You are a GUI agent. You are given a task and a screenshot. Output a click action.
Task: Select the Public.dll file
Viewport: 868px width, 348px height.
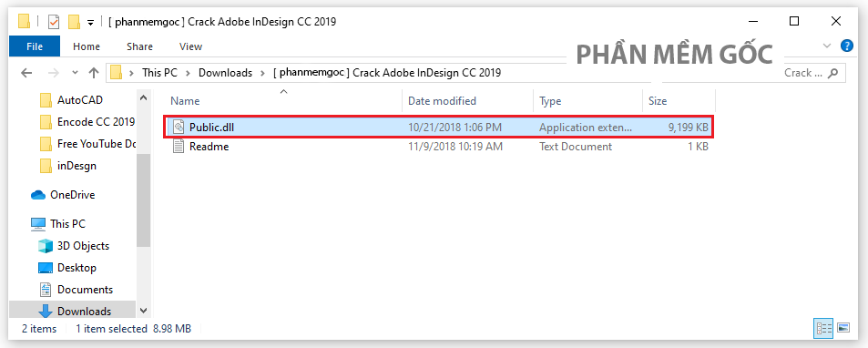click(x=439, y=128)
